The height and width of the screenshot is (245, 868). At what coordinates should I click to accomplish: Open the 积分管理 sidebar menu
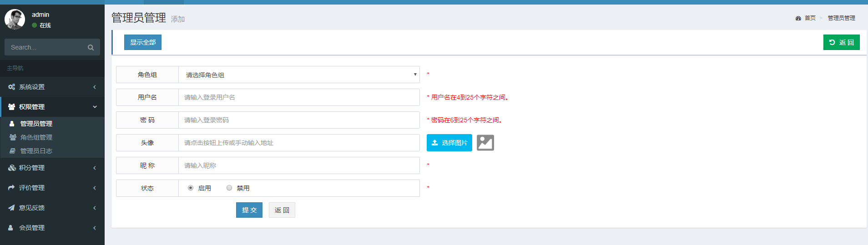click(52, 168)
